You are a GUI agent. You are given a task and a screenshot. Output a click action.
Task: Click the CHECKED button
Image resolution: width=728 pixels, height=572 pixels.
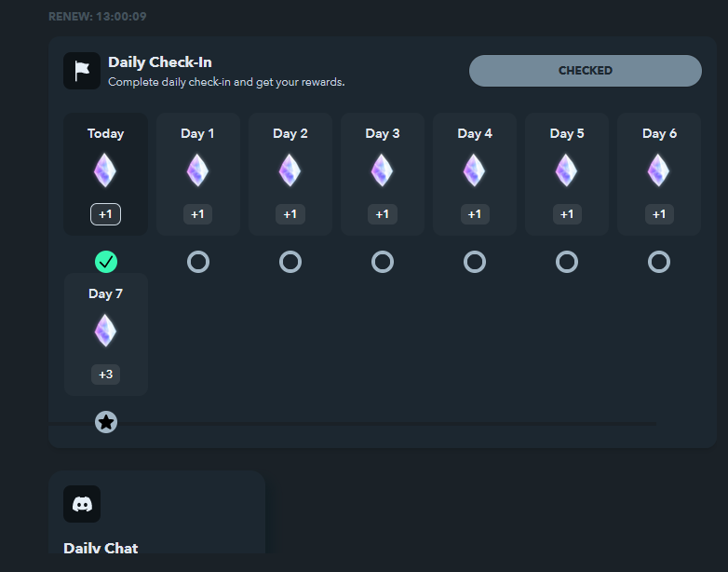585,71
